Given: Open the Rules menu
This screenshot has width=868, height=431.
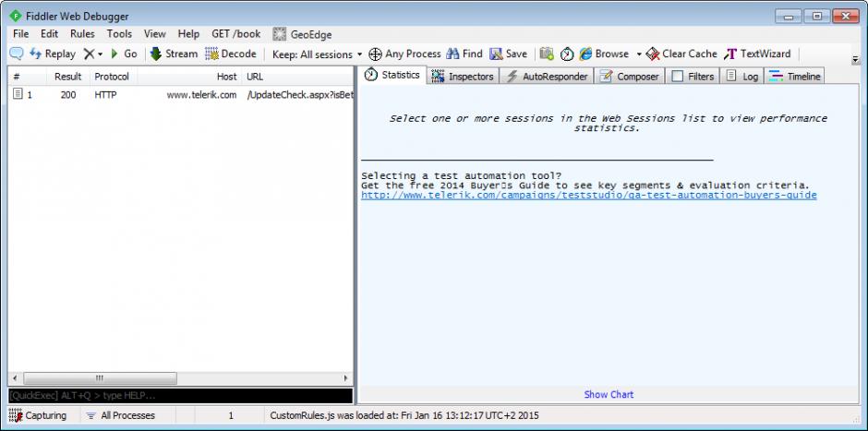Looking at the screenshot, I should pos(82,34).
